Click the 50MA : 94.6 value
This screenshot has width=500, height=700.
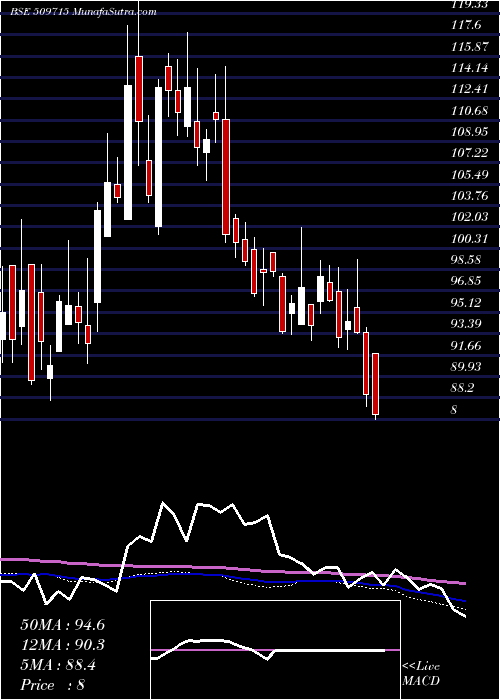[62, 625]
